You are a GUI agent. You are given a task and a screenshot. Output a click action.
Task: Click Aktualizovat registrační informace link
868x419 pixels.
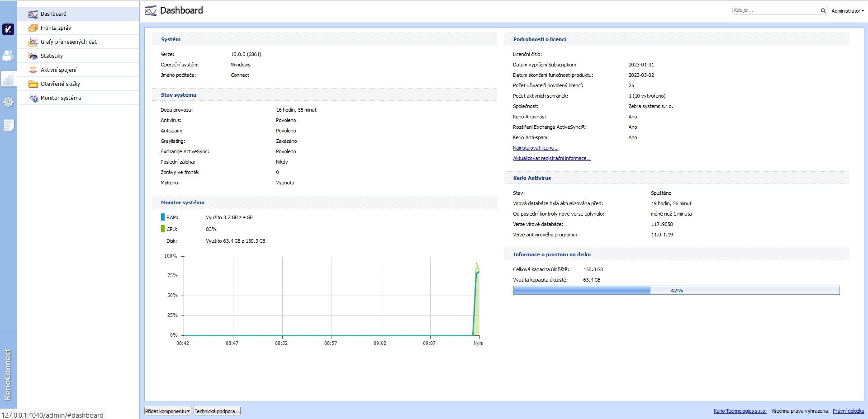[x=551, y=159]
